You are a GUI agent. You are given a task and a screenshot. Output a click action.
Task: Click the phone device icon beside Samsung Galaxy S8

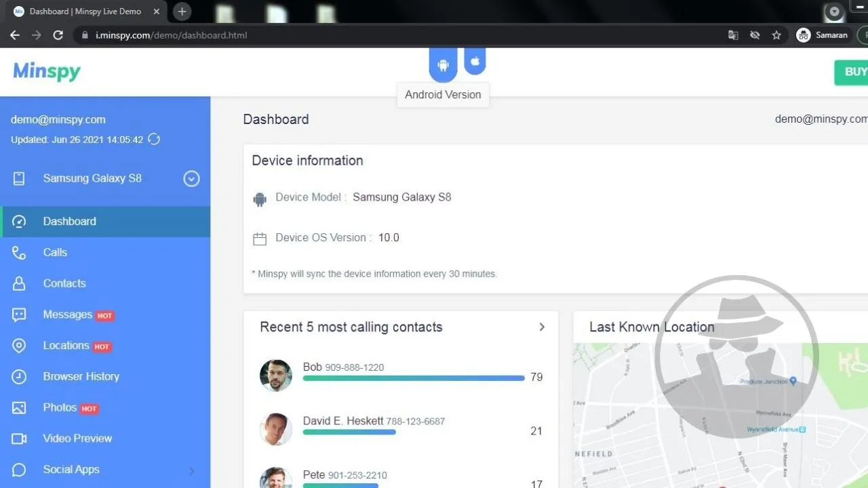(x=19, y=179)
